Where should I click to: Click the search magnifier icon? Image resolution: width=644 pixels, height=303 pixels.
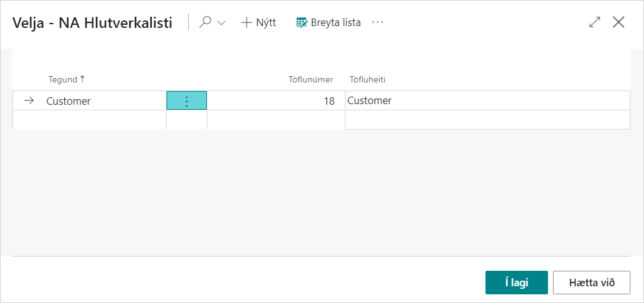[x=205, y=22]
